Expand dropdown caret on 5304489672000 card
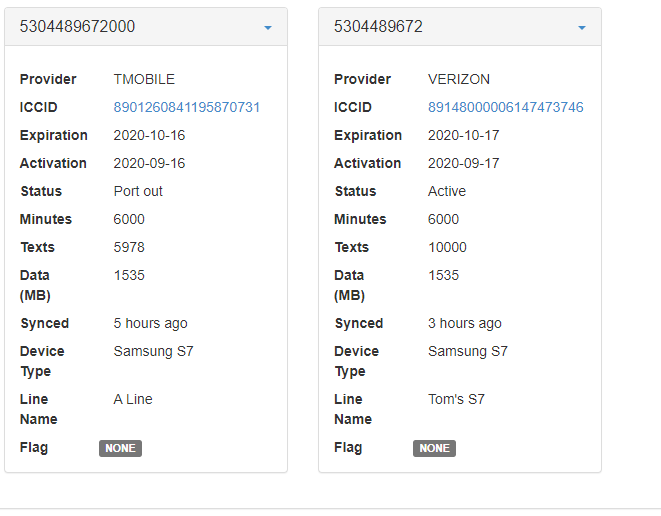The image size is (661, 516). (268, 28)
